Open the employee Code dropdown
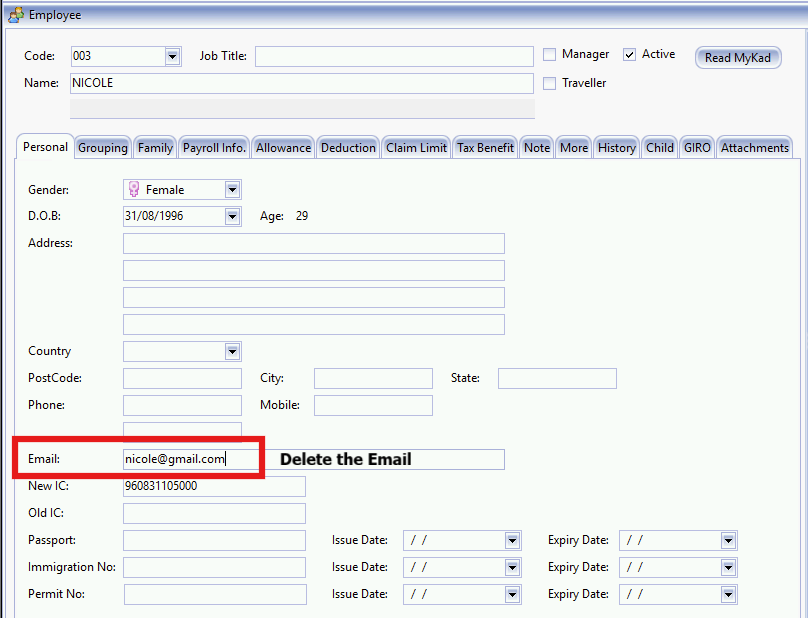The width and height of the screenshot is (808, 618). pyautogui.click(x=171, y=56)
